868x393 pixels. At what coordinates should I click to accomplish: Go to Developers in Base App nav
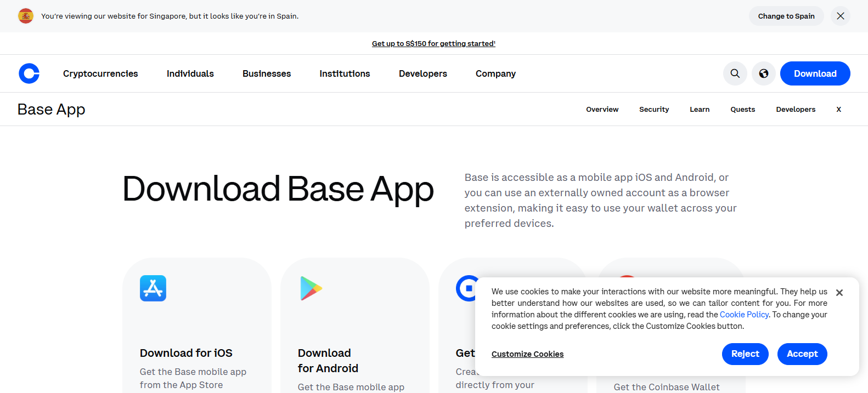click(796, 110)
